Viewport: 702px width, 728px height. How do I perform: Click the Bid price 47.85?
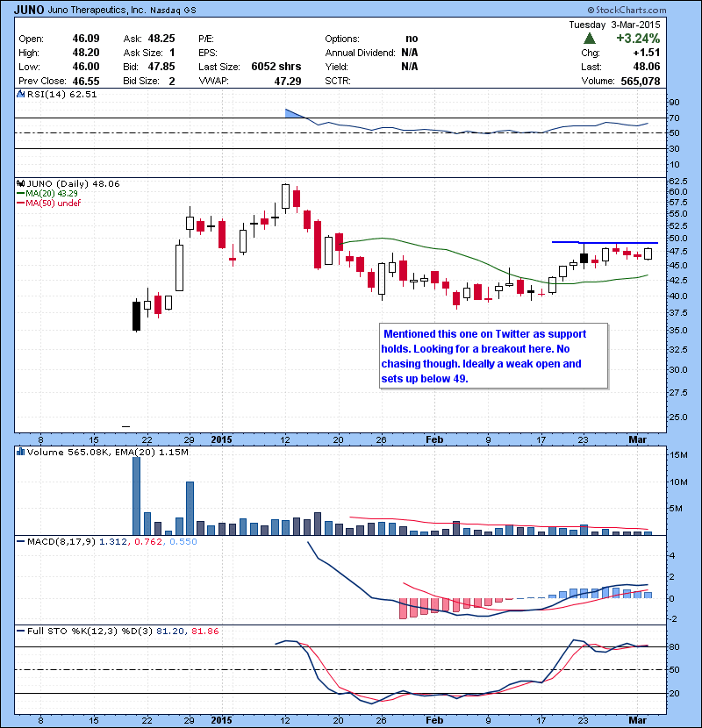tap(161, 67)
